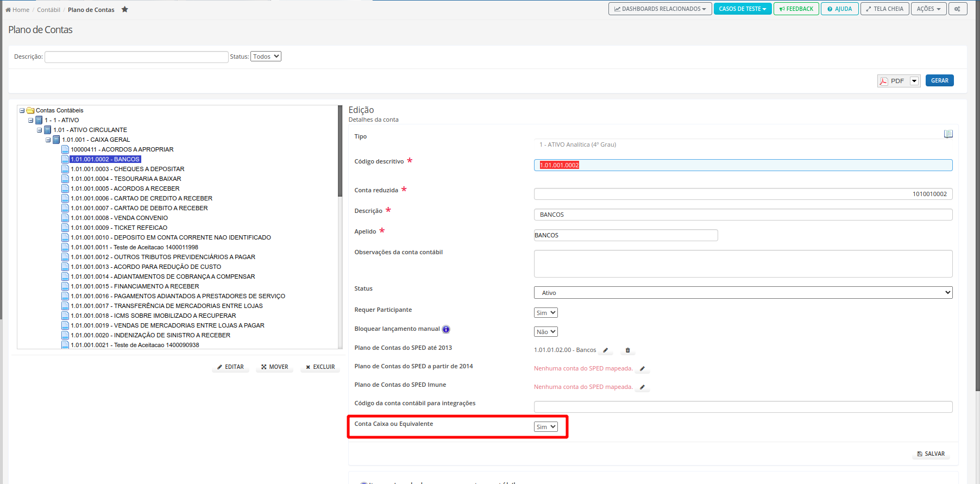Open the Requer Participante Sim dropdown

pyautogui.click(x=545, y=313)
